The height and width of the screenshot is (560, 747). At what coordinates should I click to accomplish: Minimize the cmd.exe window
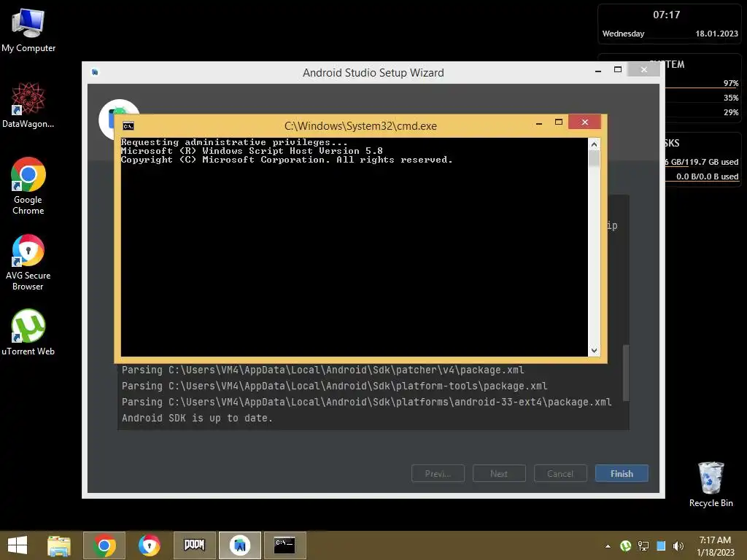pyautogui.click(x=539, y=122)
